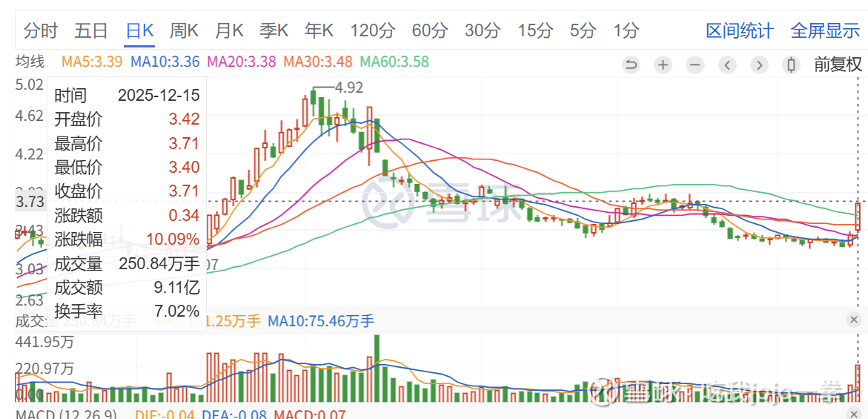
Task: Switch to the 1分 timeframe
Action: [x=626, y=31]
